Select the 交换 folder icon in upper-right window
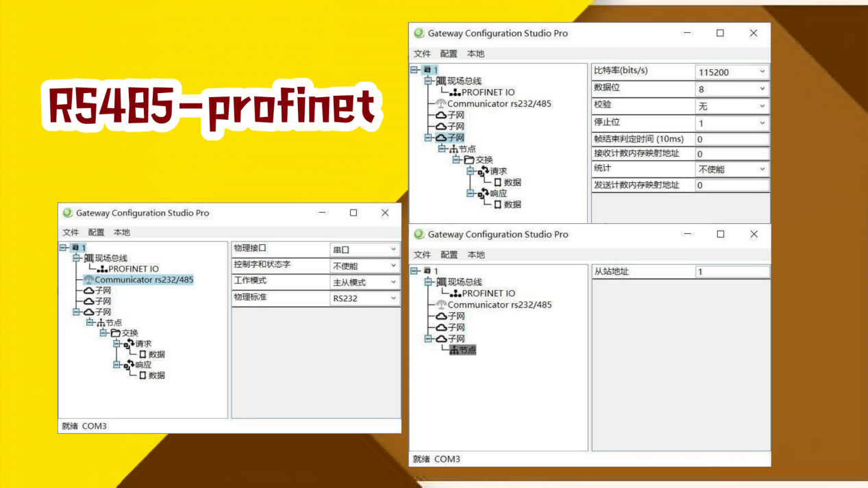This screenshot has width=868, height=488. point(469,160)
